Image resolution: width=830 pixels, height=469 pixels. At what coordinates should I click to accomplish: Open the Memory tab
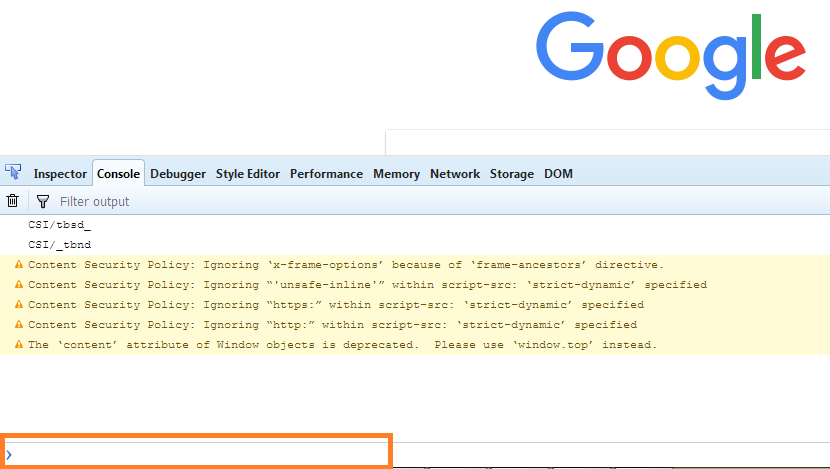tap(396, 174)
